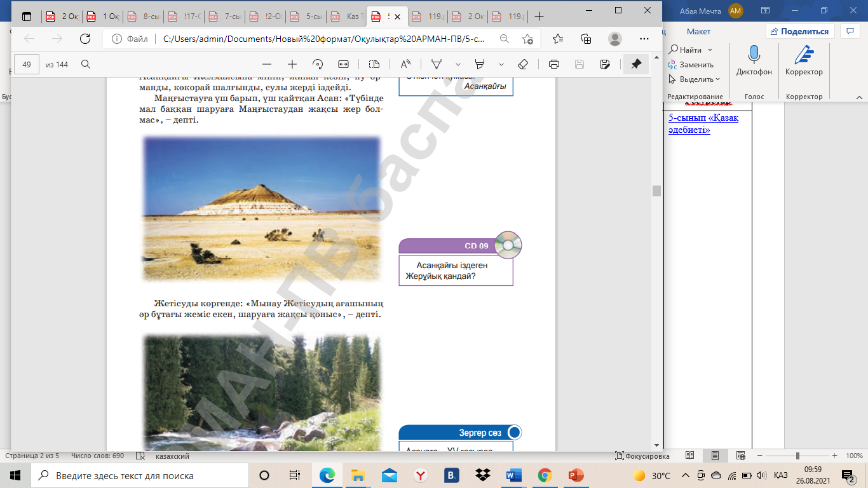The image size is (868, 488).
Task: Open the '5-сынып «Қазақ әдебиеті»' link
Action: click(x=703, y=124)
